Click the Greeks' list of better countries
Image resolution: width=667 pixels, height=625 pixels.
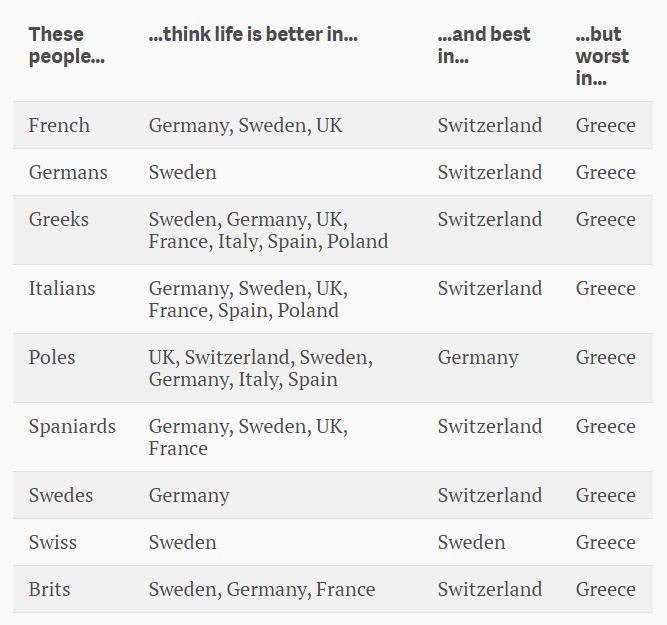(268, 230)
